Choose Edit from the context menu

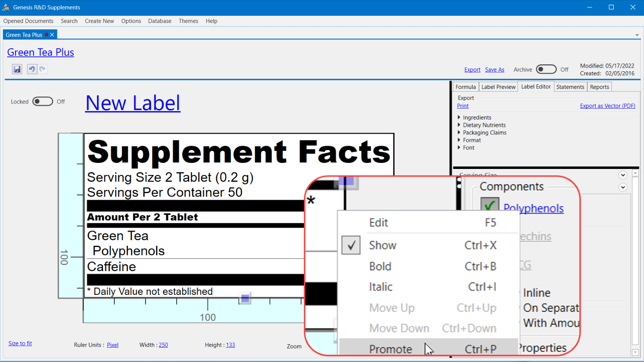(429, 223)
